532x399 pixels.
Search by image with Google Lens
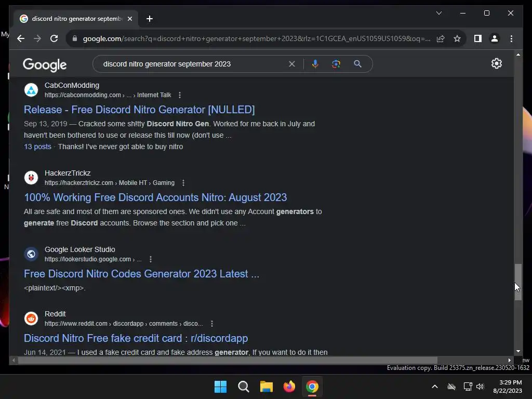coord(336,64)
